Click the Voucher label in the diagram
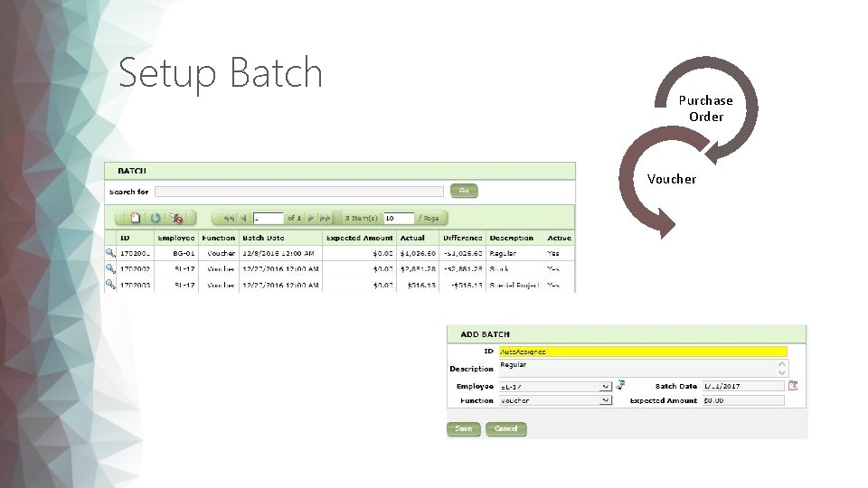 tap(672, 179)
